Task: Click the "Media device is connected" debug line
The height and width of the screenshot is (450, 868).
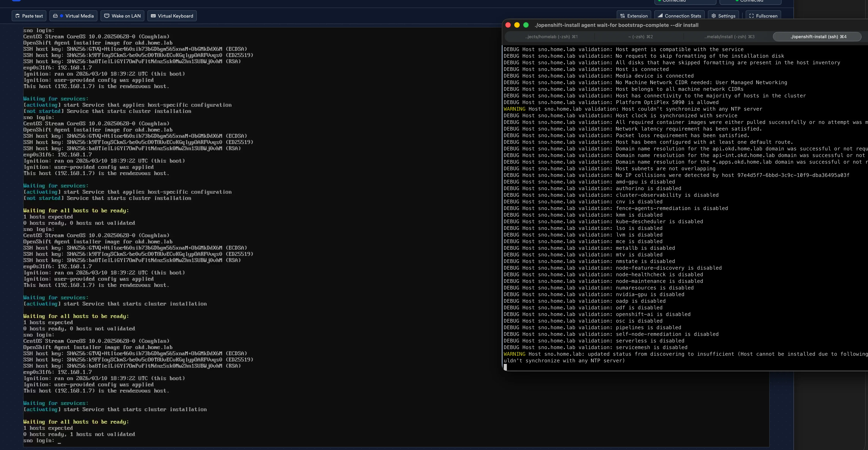Action: tap(599, 76)
